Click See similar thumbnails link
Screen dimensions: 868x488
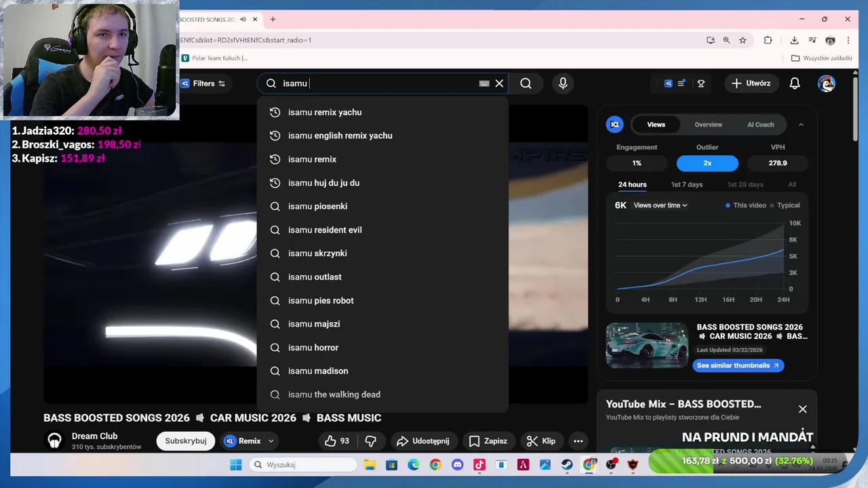(x=738, y=365)
